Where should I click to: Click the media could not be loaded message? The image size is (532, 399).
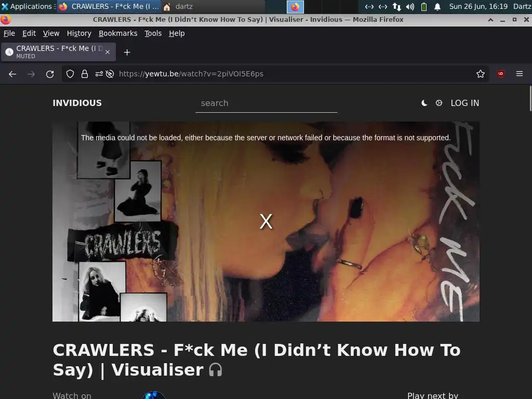[265, 138]
